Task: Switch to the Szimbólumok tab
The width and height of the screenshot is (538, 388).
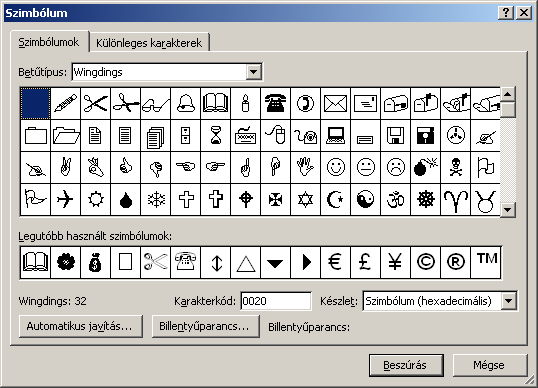Action: [x=49, y=42]
